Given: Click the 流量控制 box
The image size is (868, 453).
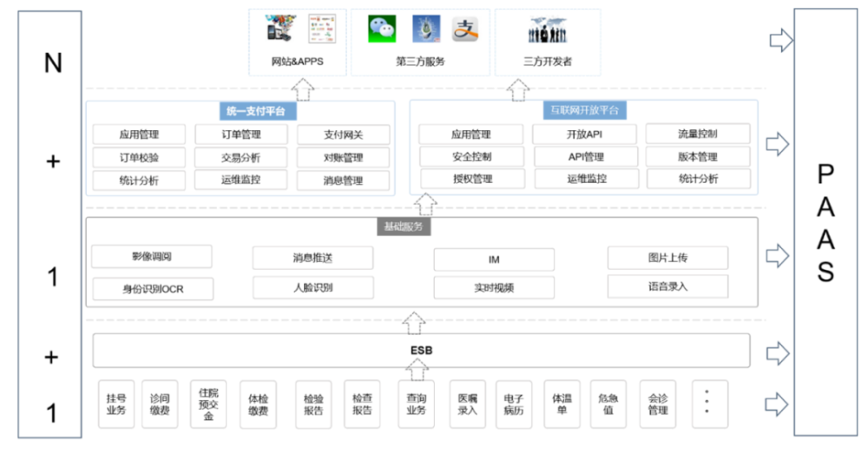Looking at the screenshot, I should [x=698, y=134].
